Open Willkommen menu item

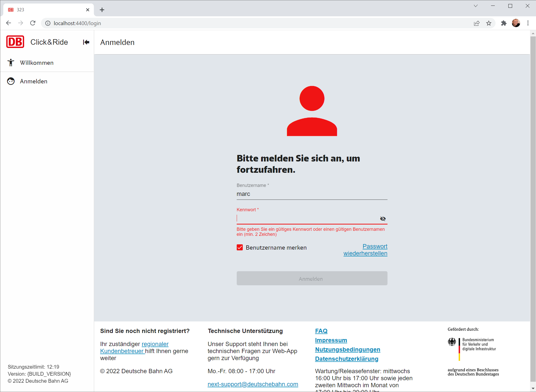point(37,63)
